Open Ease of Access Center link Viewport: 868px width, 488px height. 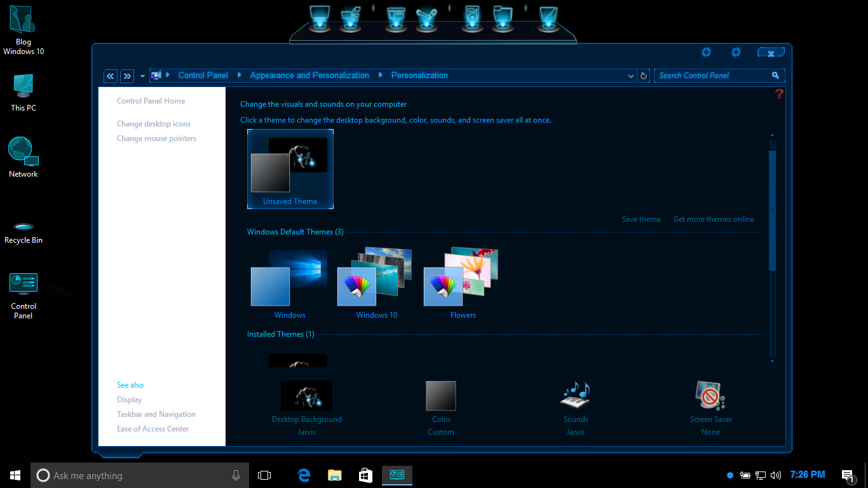[153, 429]
